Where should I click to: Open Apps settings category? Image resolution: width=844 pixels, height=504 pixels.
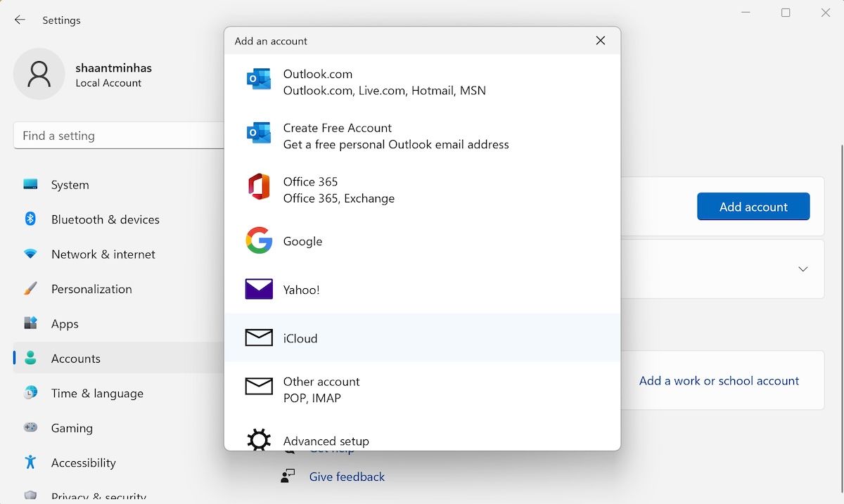click(x=119, y=323)
